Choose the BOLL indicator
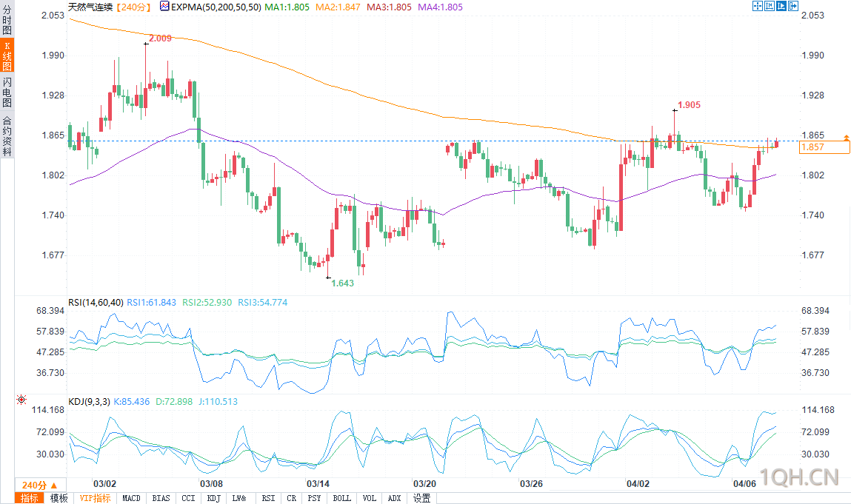The height and width of the screenshot is (504, 851). (342, 498)
